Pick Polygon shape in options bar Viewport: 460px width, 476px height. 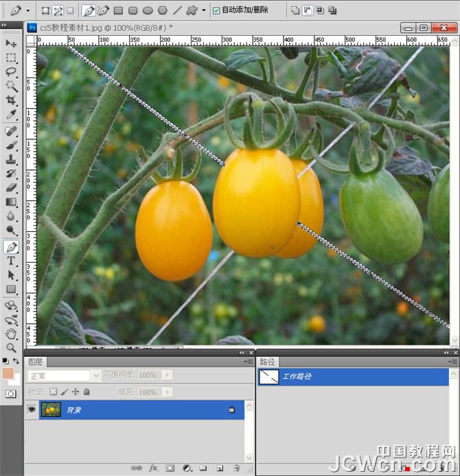click(x=163, y=10)
